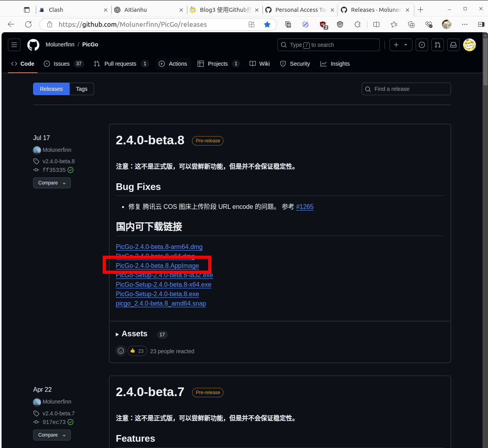This screenshot has height=448, width=488.
Task: Reload the page with the refresh icon
Action: [28, 24]
